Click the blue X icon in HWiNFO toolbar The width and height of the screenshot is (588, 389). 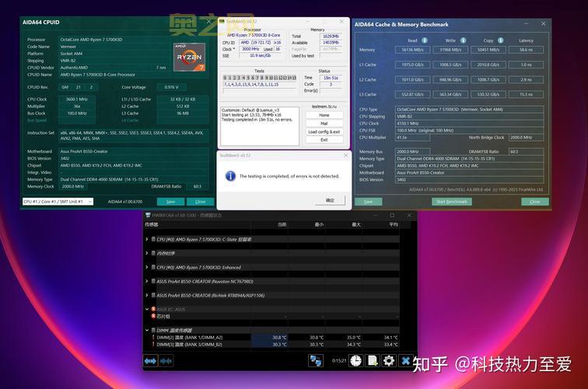click(x=405, y=361)
